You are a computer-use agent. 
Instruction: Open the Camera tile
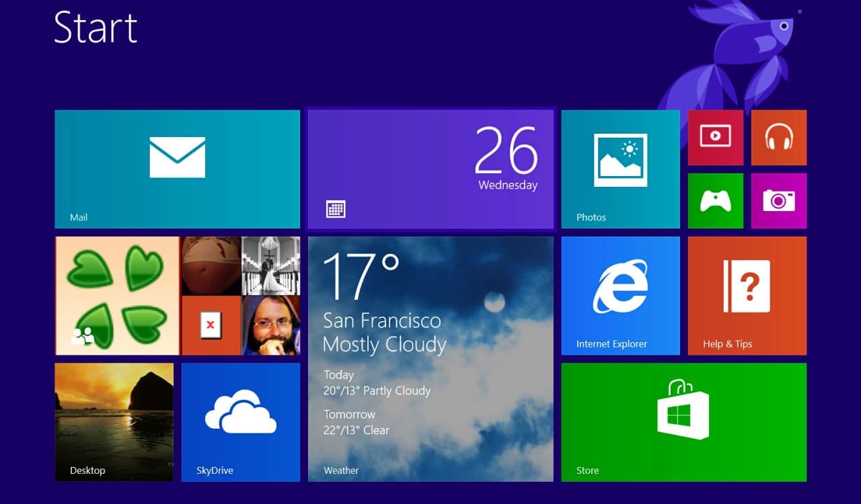(779, 201)
